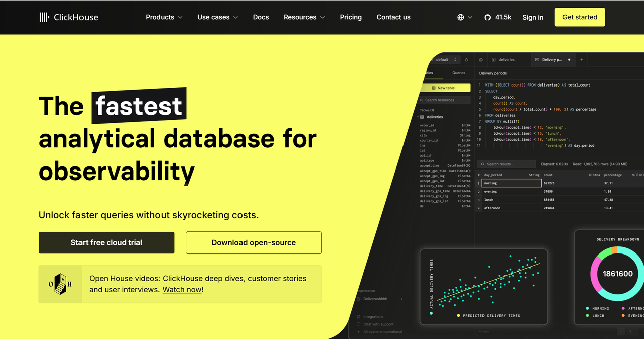Click the Delivery Breakdown donut chart

618,274
